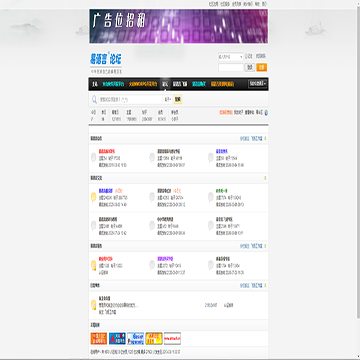Collapse the fourth forum section via green toggle
Viewport: 360px width, 360px height.
click(265, 285)
